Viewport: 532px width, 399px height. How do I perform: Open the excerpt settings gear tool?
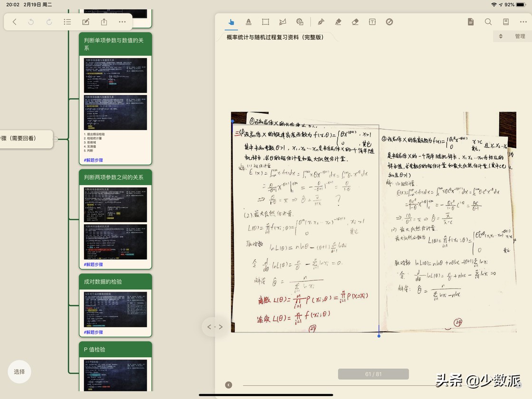point(300,22)
